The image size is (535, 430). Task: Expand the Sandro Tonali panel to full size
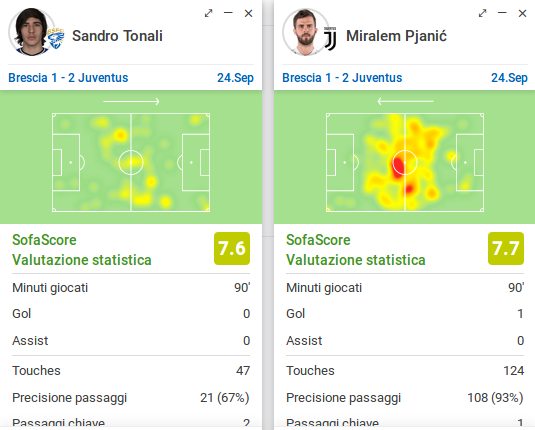pyautogui.click(x=208, y=13)
